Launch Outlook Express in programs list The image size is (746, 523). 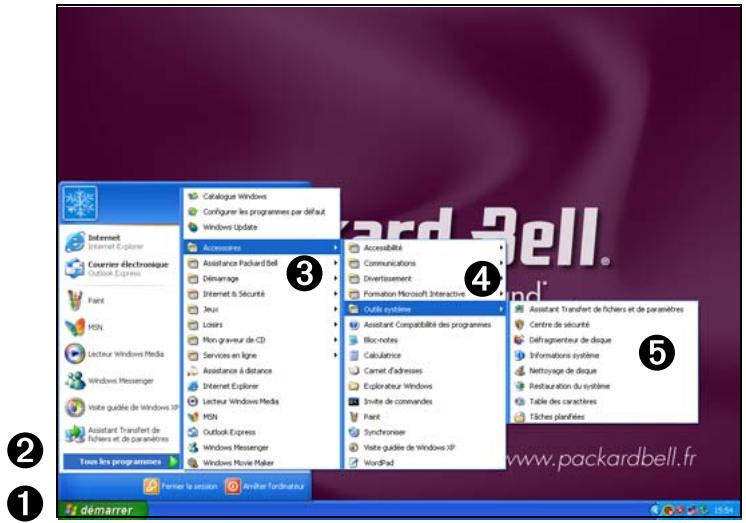click(262, 432)
